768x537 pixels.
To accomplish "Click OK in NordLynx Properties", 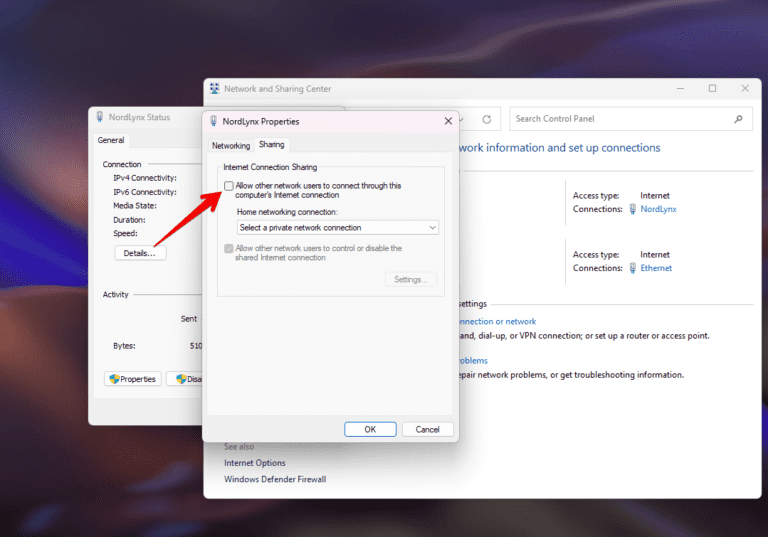I will coord(370,429).
